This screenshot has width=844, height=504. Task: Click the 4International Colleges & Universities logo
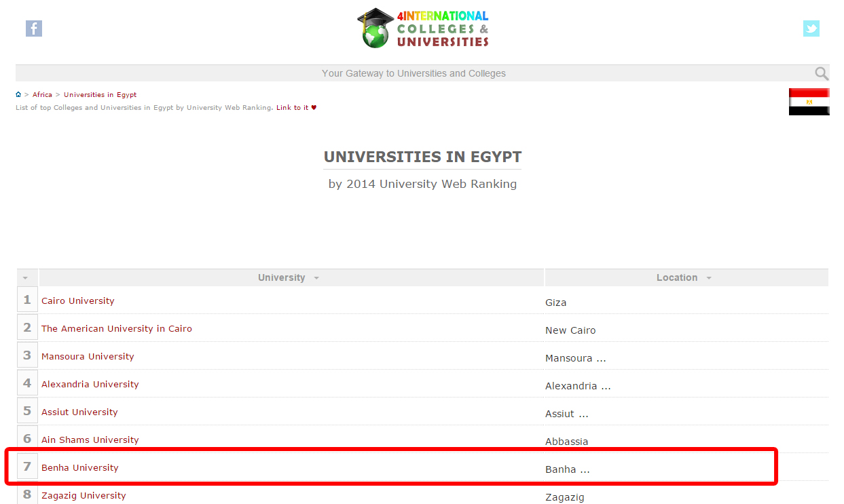point(423,28)
